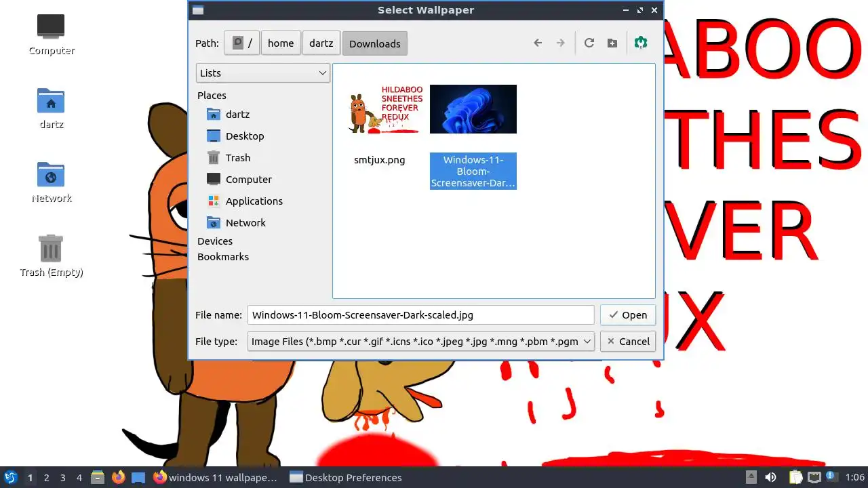Switch to workspace 2 in pager
The width and height of the screenshot is (868, 488).
pos(46,478)
